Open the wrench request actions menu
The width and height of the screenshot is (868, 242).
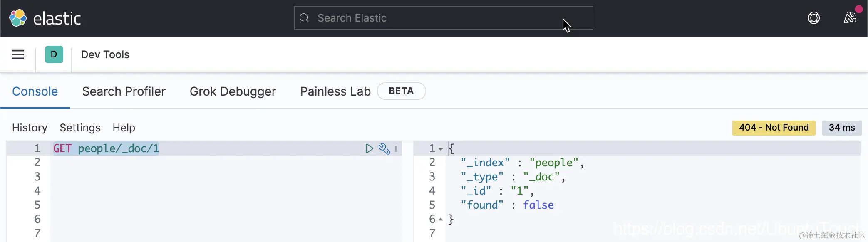(384, 148)
